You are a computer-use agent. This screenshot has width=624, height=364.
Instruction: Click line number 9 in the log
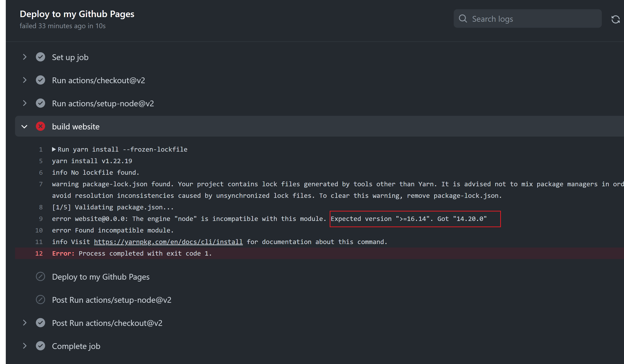[41, 219]
